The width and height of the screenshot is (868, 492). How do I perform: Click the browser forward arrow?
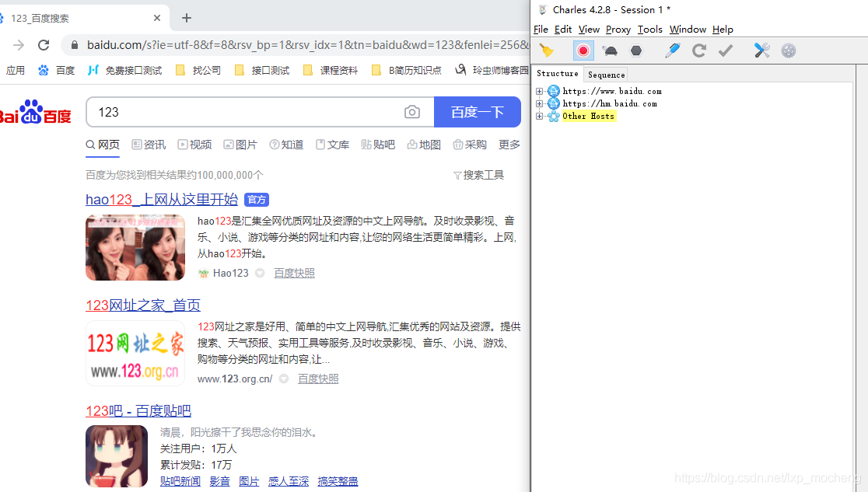tap(19, 45)
